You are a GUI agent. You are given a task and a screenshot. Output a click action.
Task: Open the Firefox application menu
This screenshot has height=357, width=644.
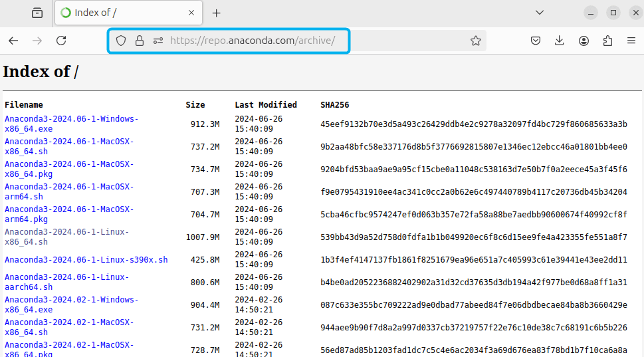coord(631,41)
